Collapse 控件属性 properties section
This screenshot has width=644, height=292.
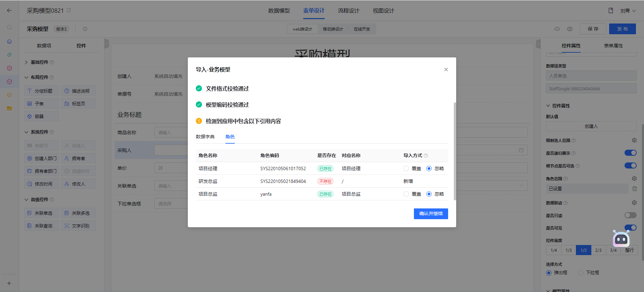coord(548,106)
